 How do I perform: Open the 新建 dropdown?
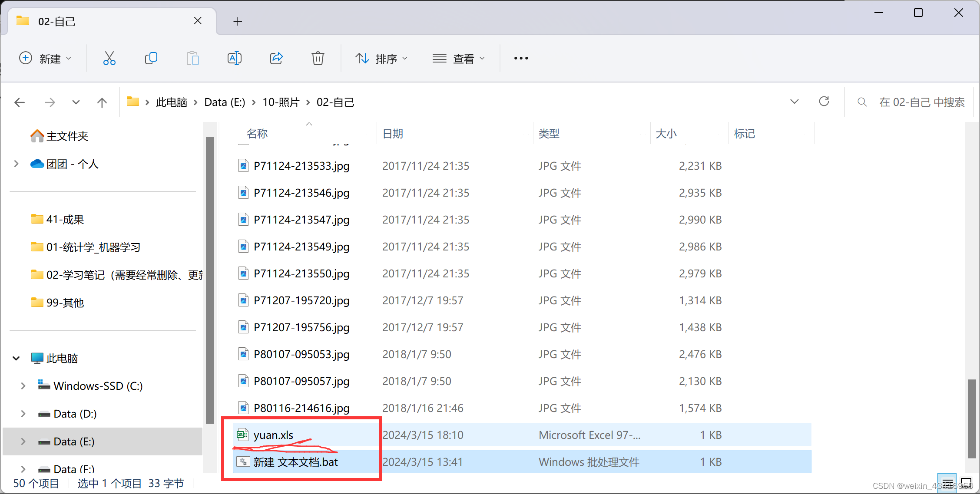tap(45, 58)
